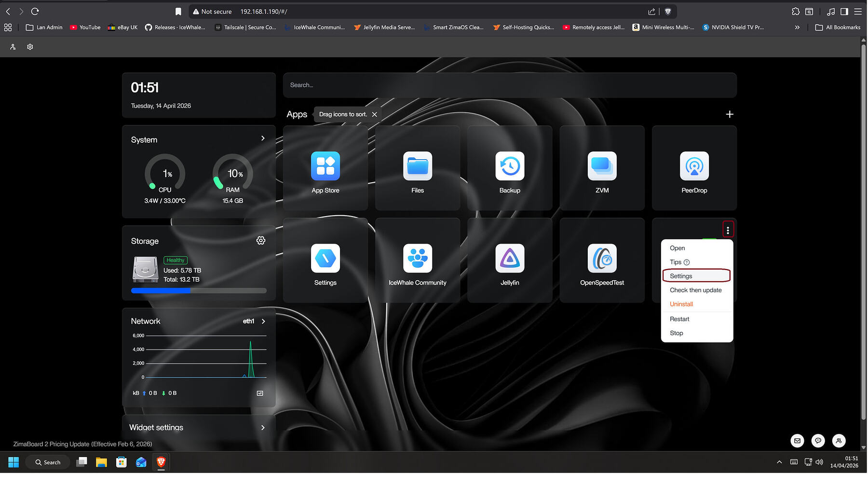Launch the OpenSpeedTest app
This screenshot has height=488, width=868.
point(601,258)
